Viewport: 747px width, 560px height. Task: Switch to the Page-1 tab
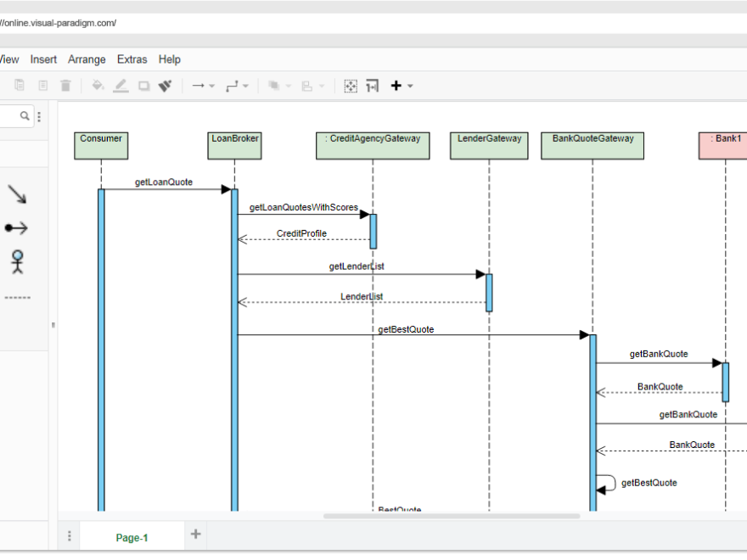pyautogui.click(x=132, y=538)
